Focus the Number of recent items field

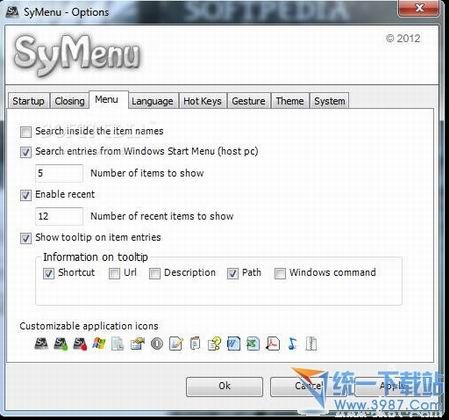[59, 216]
